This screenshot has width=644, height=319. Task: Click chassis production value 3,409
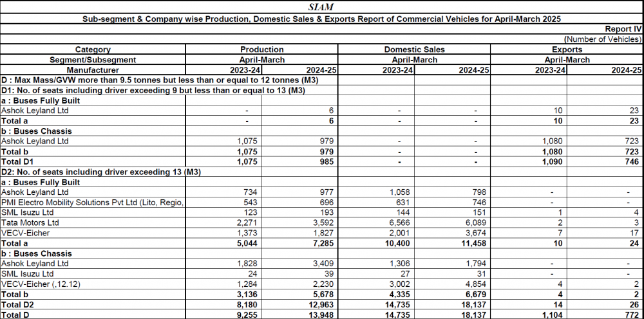click(325, 264)
